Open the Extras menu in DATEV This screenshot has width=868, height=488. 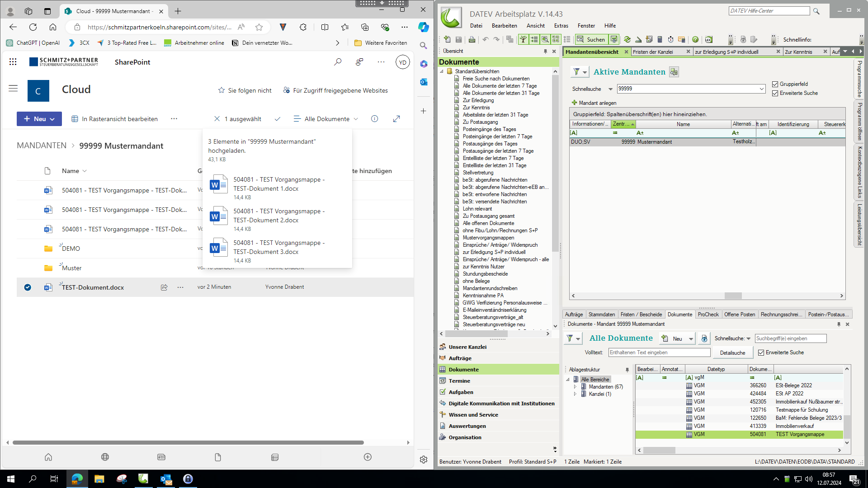click(x=561, y=26)
